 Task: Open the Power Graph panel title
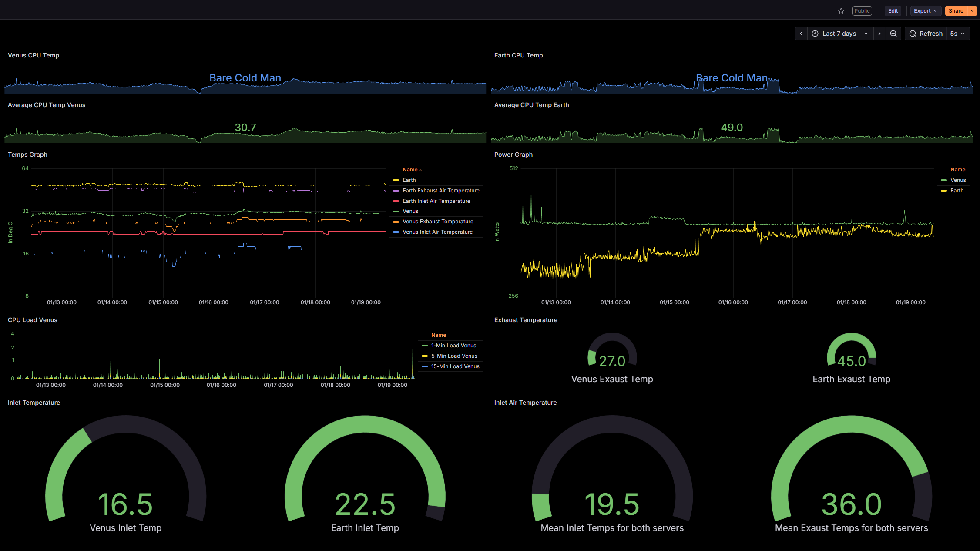click(513, 155)
